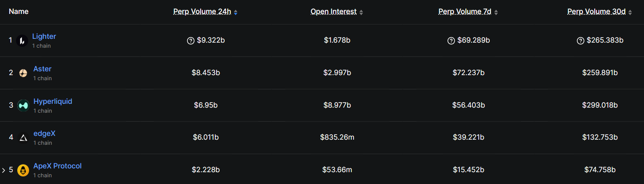Click the ApeX Protocol logo icon
644x184 pixels.
tap(23, 170)
